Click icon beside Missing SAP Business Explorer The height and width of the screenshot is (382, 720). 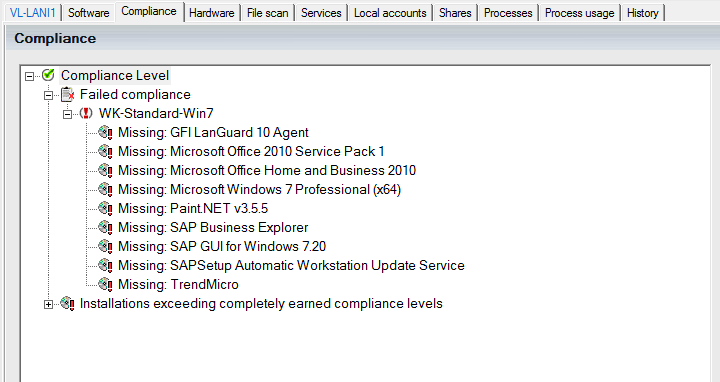click(106, 227)
